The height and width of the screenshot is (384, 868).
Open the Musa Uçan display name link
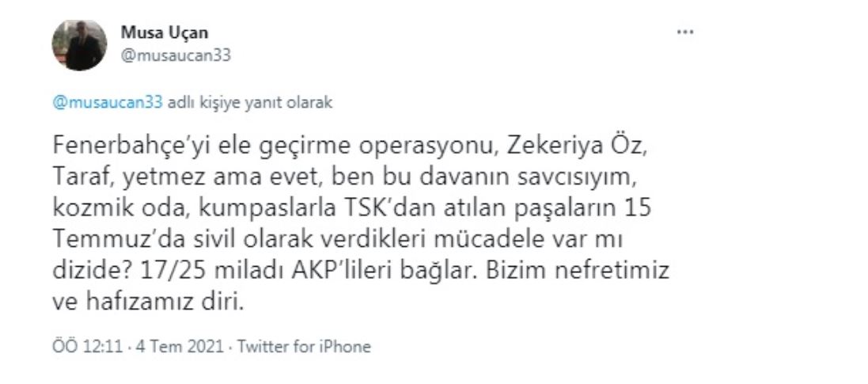164,32
